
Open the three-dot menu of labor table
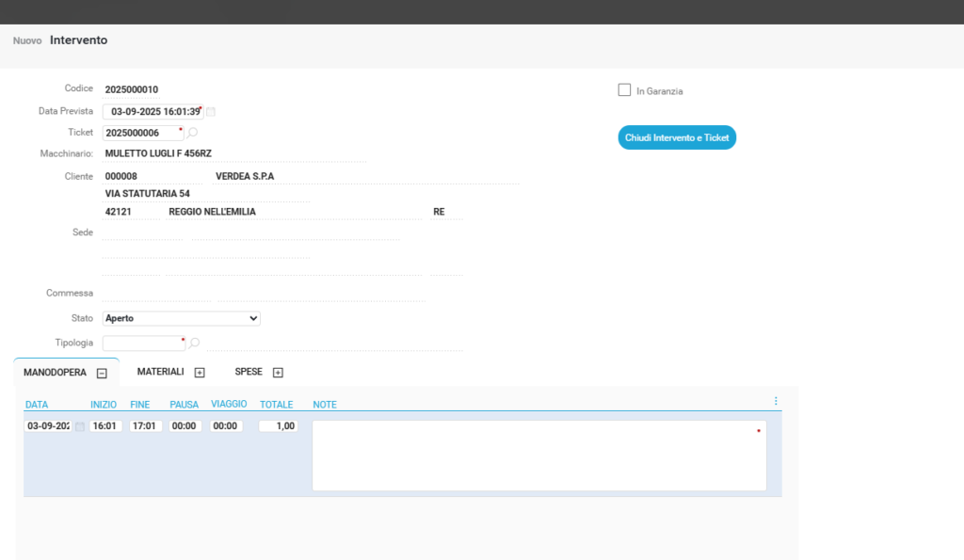point(776,401)
